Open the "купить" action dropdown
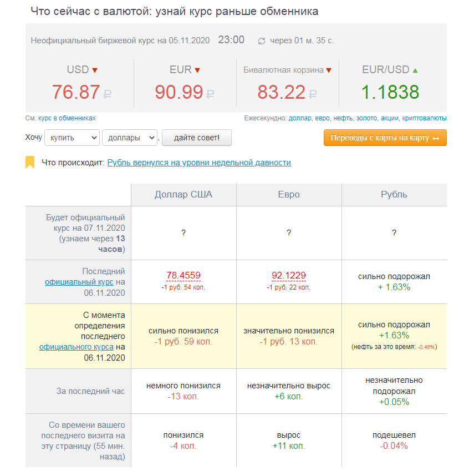The width and height of the screenshot is (464, 476). click(72, 138)
